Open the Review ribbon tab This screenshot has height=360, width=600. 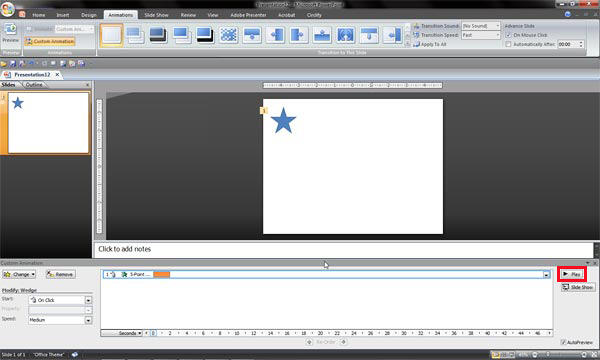coord(188,15)
